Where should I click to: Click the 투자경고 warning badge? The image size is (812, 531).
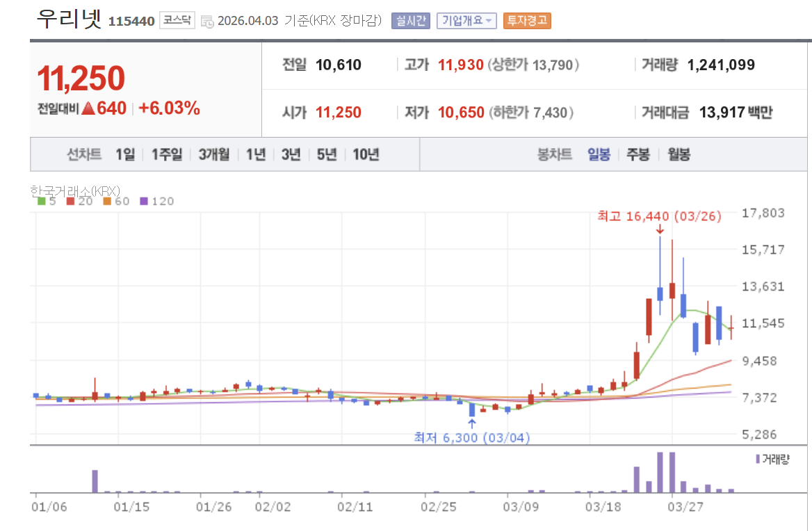click(527, 21)
